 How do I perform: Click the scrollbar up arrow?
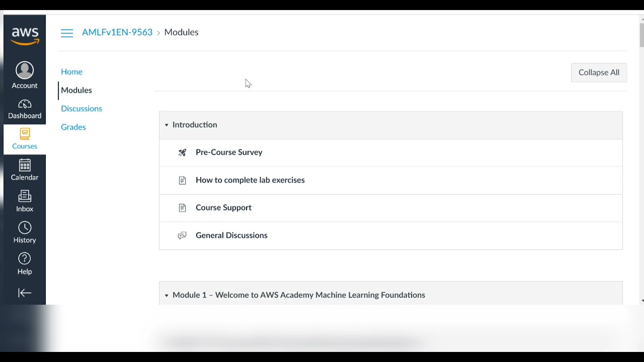click(x=641, y=19)
